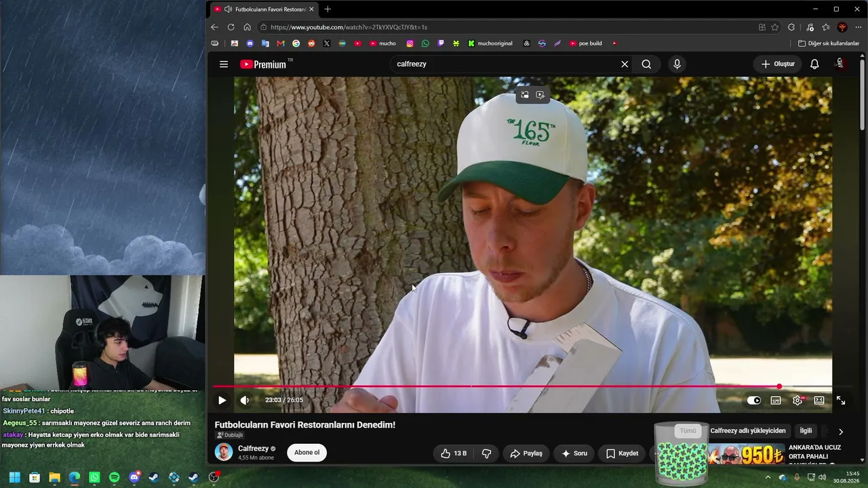Open the browser extensions puzzle icon
868x488 pixels.
pyautogui.click(x=791, y=27)
